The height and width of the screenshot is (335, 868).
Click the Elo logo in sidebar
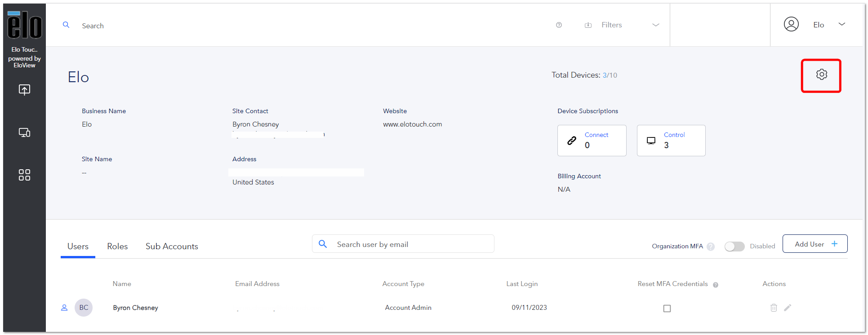click(x=25, y=25)
